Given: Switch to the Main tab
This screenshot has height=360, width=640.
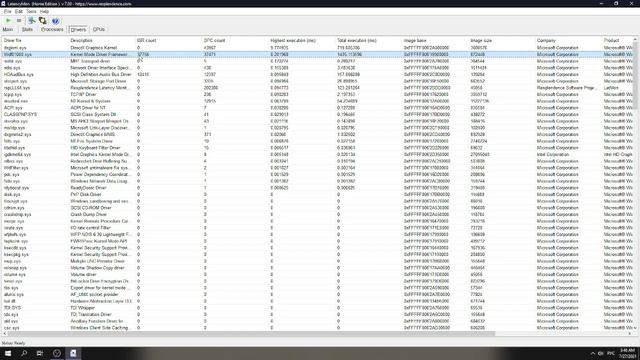Looking at the screenshot, I should [x=8, y=29].
